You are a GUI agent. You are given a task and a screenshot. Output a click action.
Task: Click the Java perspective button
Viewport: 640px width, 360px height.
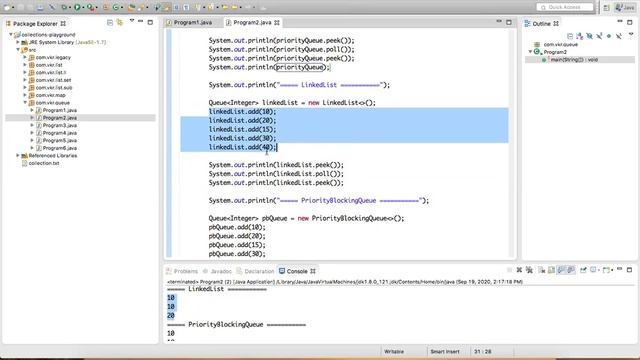tap(625, 7)
